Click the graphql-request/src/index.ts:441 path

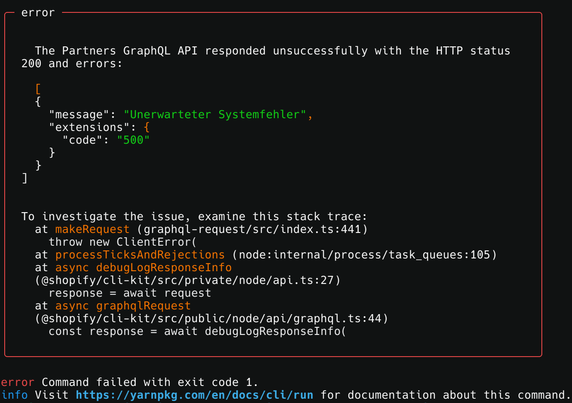(x=252, y=229)
